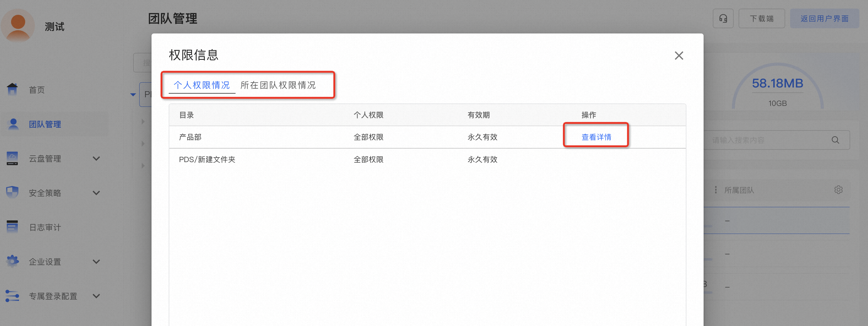Click the team management person icon
The image size is (868, 326).
tap(13, 124)
